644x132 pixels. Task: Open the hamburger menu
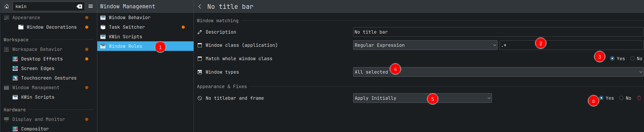tap(91, 6)
